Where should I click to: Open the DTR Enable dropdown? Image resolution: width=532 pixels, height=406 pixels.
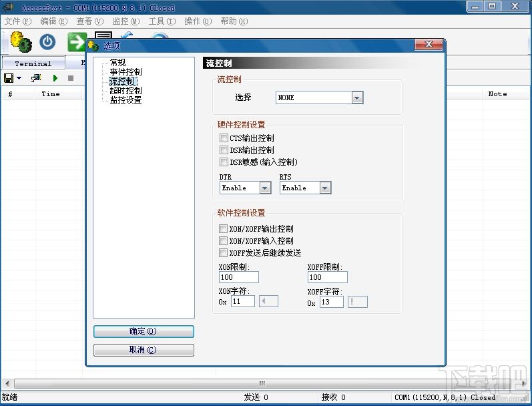[265, 188]
